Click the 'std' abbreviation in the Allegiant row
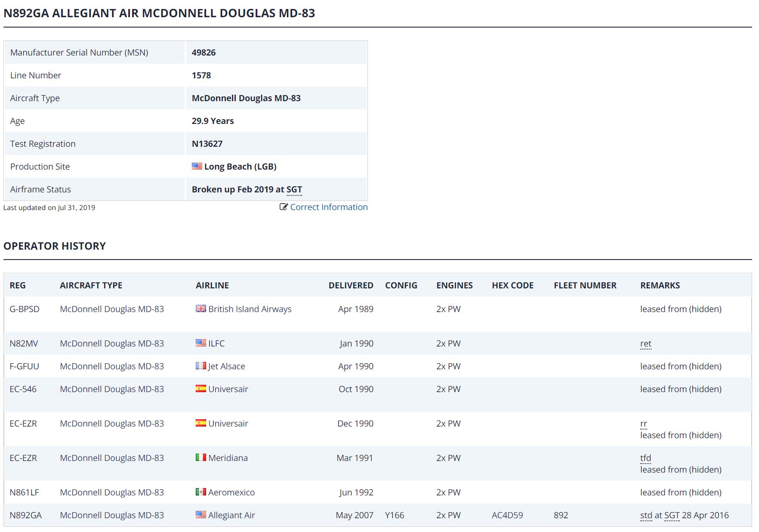This screenshot has width=759, height=532. (x=646, y=515)
